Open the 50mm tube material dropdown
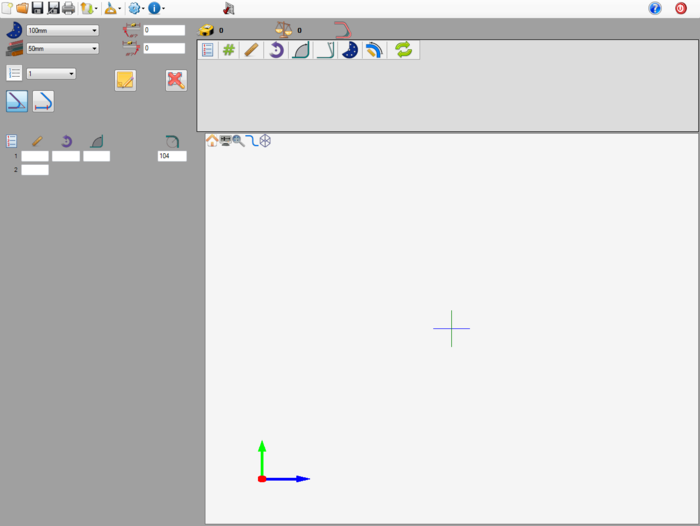Viewport: 700px width, 526px height. click(62, 49)
